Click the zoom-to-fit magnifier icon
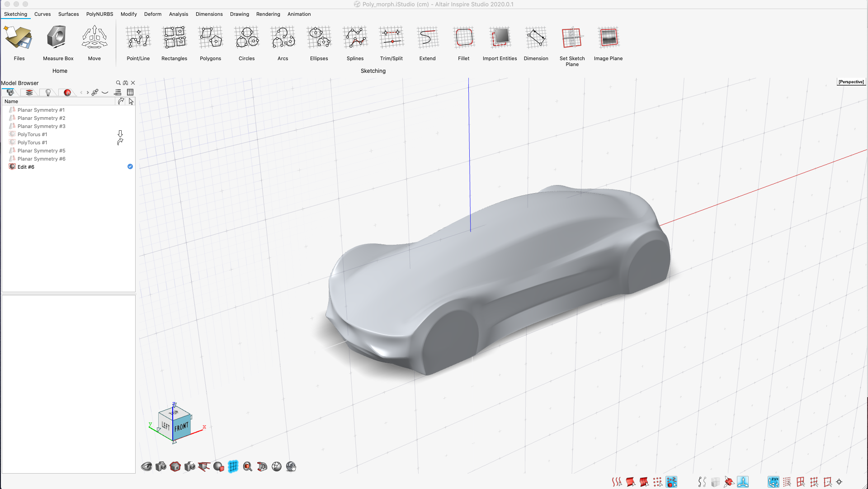 (248, 466)
